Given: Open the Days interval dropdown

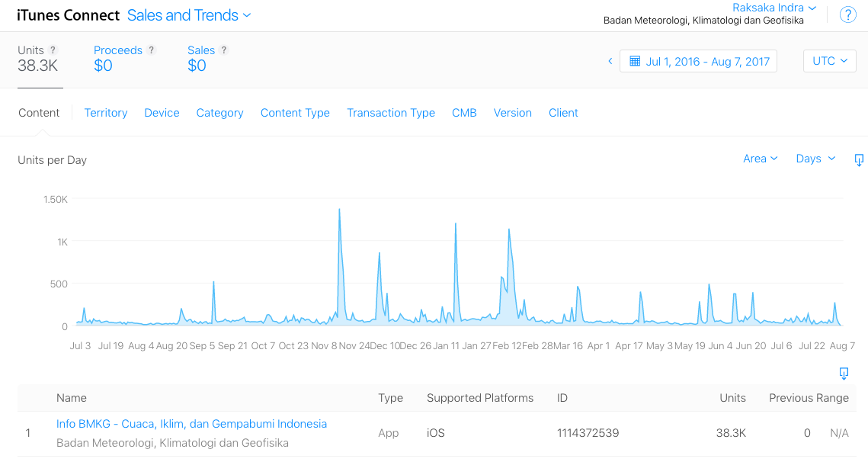Looking at the screenshot, I should [815, 159].
